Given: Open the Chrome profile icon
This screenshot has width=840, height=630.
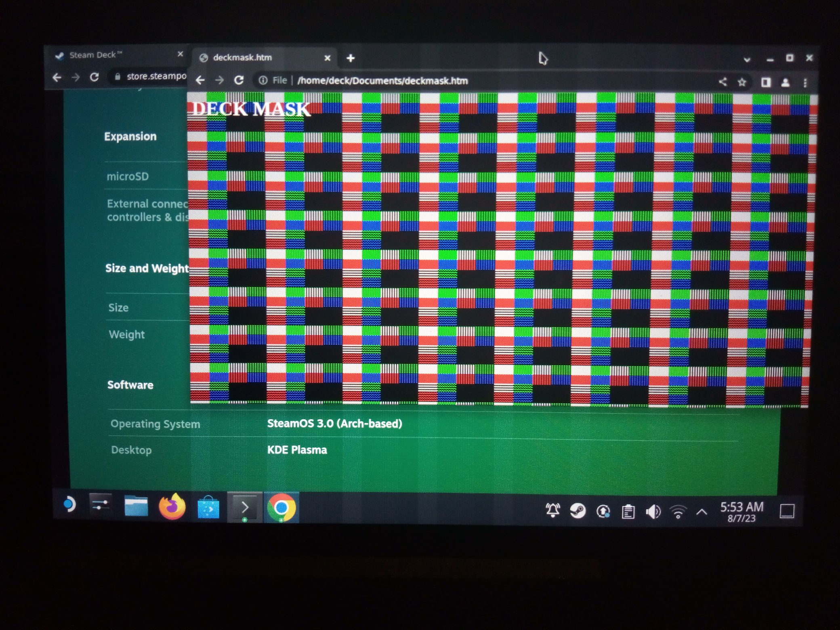Looking at the screenshot, I should coord(785,83).
